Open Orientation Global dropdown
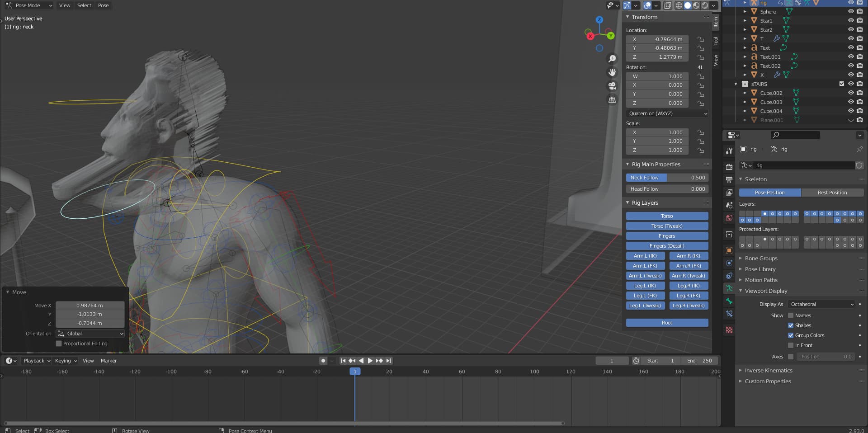 tap(90, 334)
